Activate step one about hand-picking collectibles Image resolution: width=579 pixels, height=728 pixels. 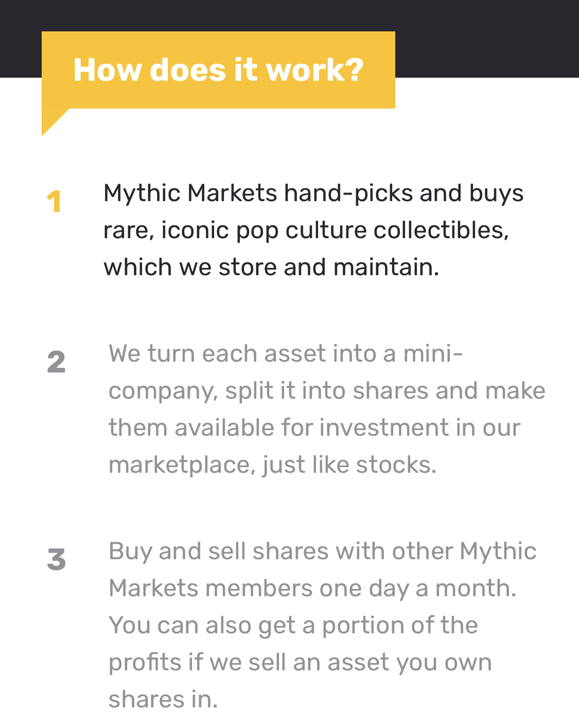pyautogui.click(x=313, y=230)
